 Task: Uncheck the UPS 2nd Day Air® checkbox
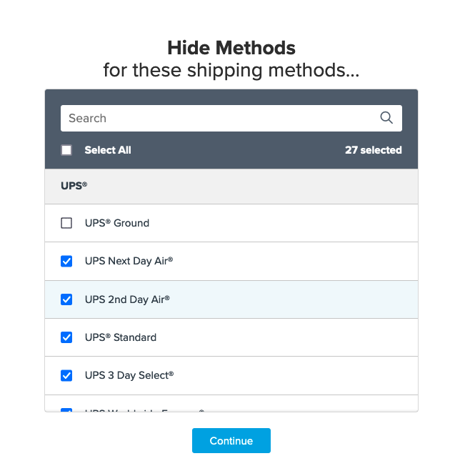(x=66, y=299)
